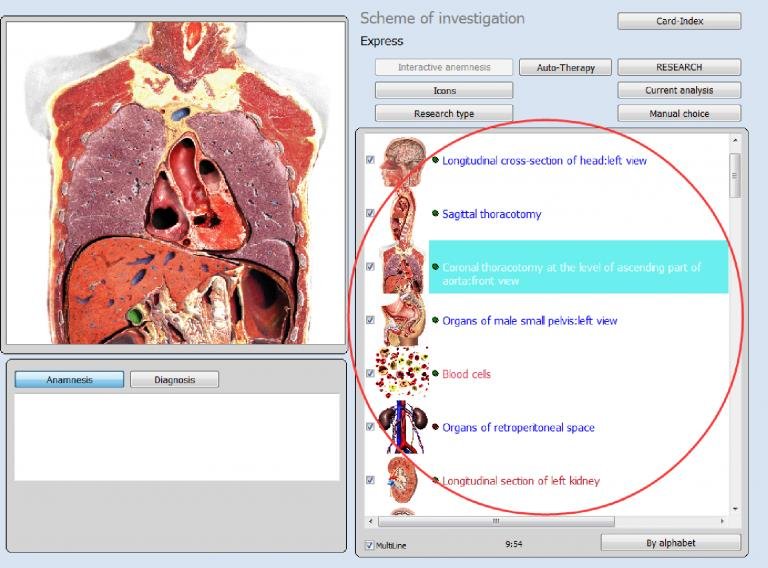Click the horizontal scrollbar right arrow

point(724,521)
